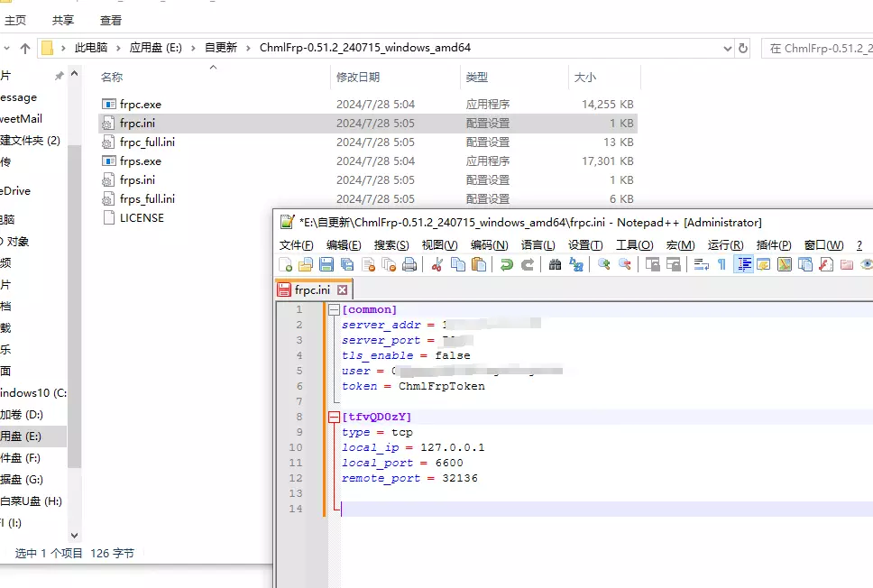
Task: Click the Up folder arrow in Explorer
Action: 25,49
